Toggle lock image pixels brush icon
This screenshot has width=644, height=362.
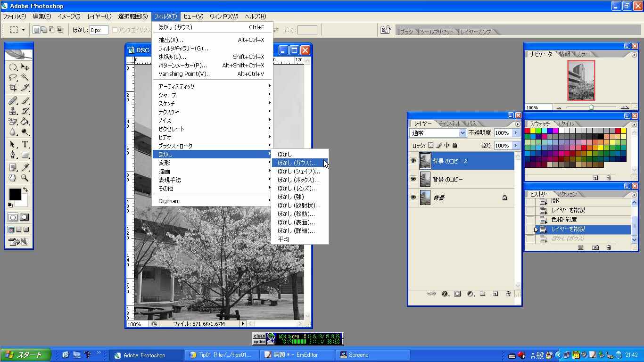[x=439, y=146]
